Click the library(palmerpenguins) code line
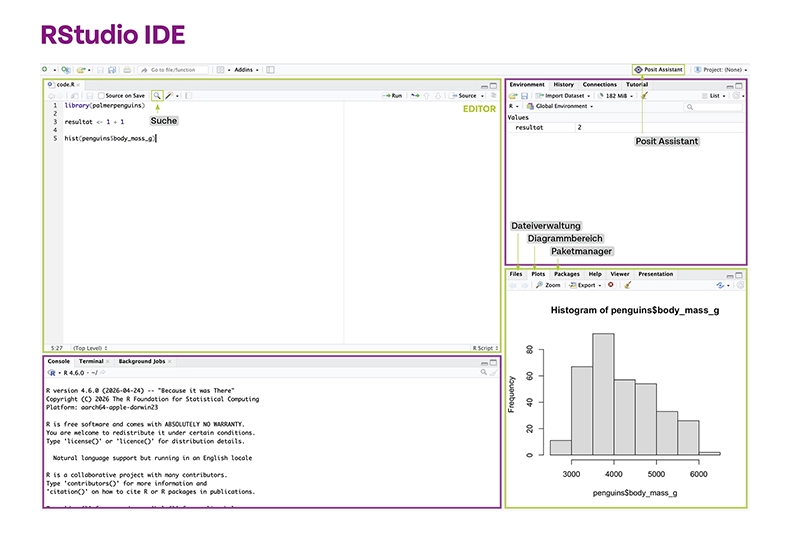Image resolution: width=790 pixels, height=559 pixels. point(104,105)
